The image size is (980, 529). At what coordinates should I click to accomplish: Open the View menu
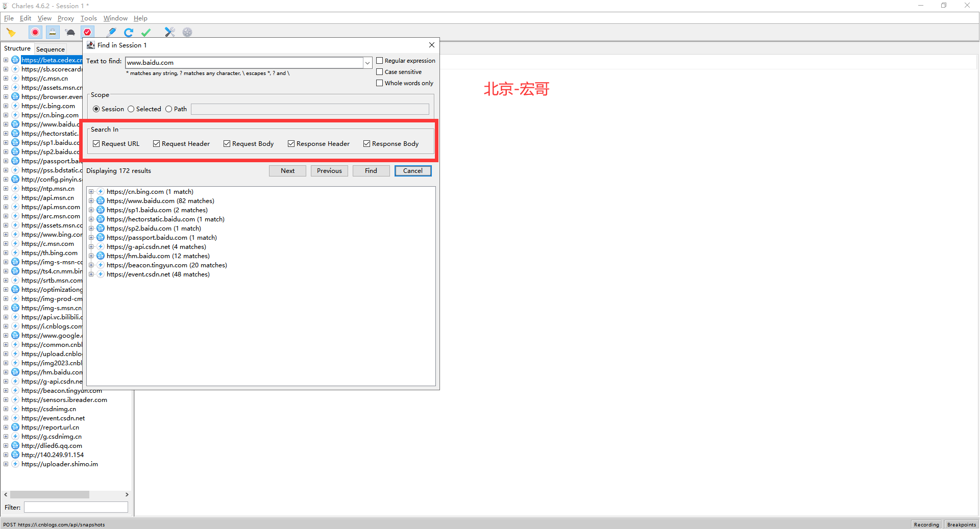coord(44,18)
